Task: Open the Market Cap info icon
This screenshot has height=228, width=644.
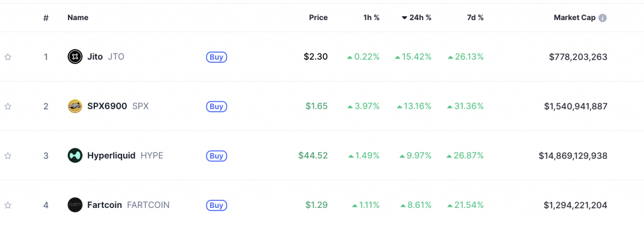Action: [602, 18]
